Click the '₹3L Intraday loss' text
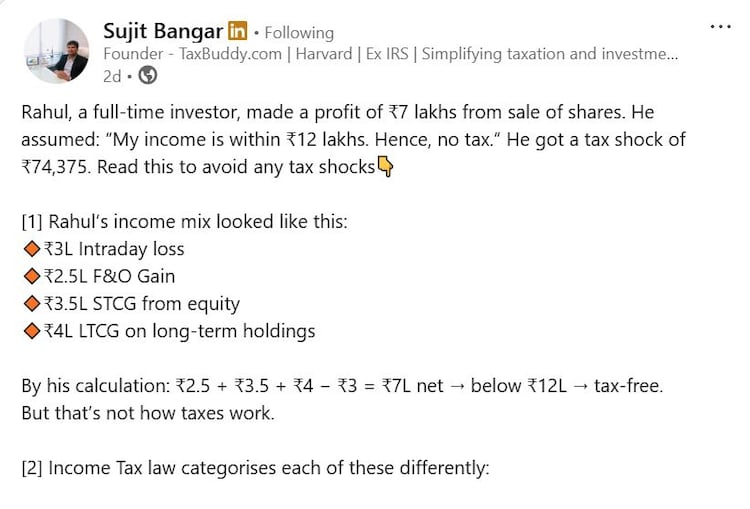The height and width of the screenshot is (509, 750). coord(112,249)
